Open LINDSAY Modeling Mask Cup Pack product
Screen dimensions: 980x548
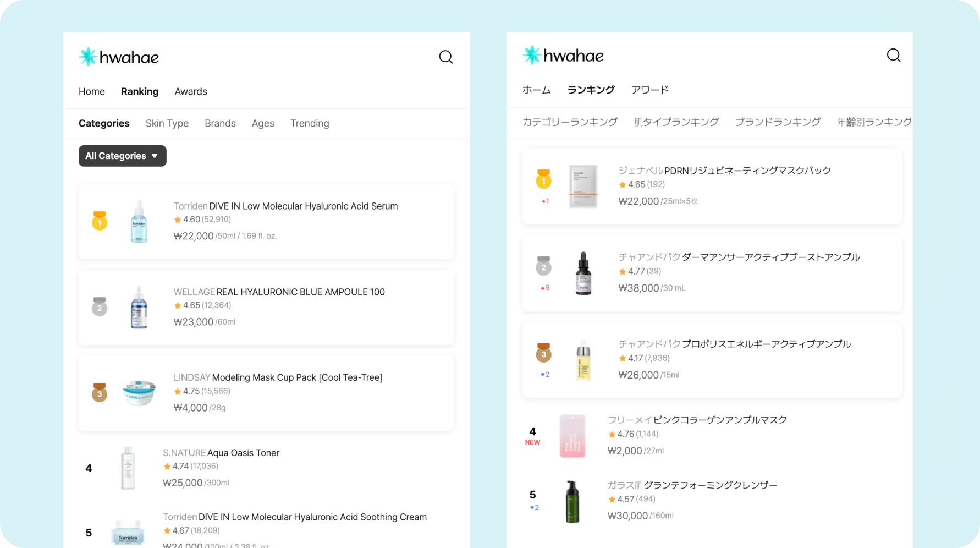(266, 393)
